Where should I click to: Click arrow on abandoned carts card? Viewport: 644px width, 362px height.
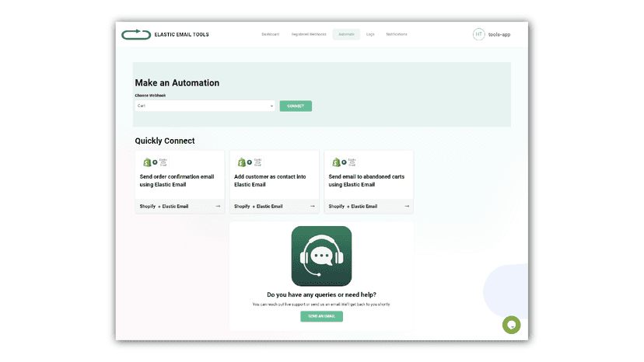click(x=407, y=206)
